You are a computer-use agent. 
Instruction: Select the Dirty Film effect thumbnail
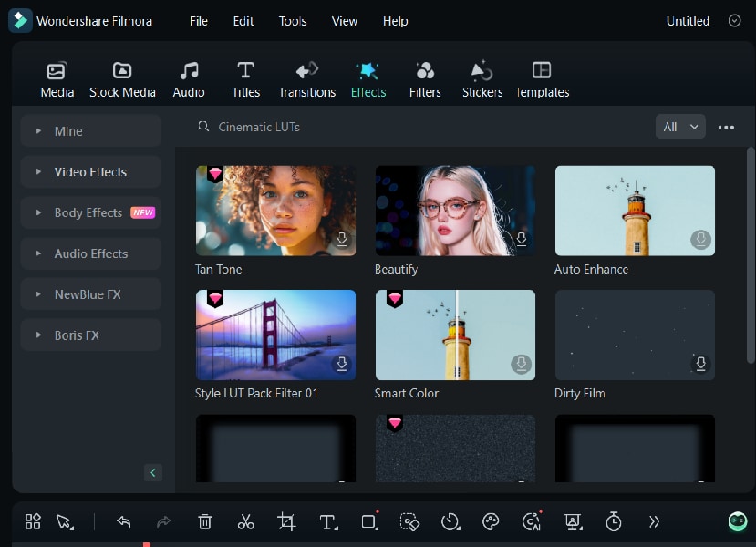[x=635, y=335]
